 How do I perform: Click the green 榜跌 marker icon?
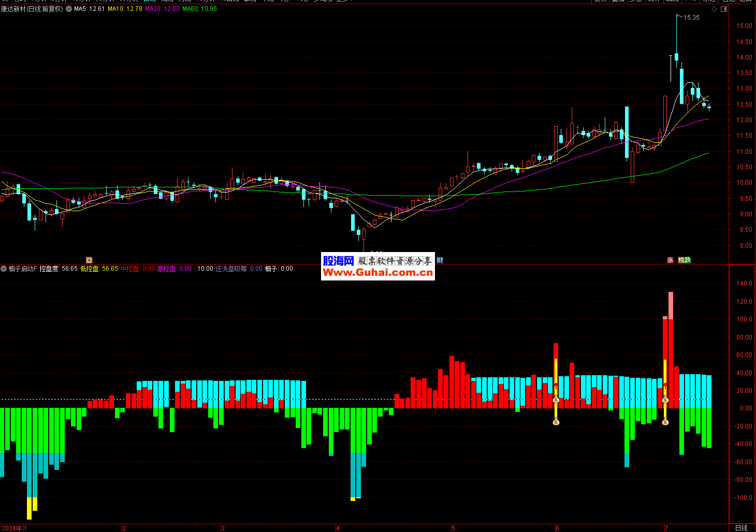coord(685,260)
